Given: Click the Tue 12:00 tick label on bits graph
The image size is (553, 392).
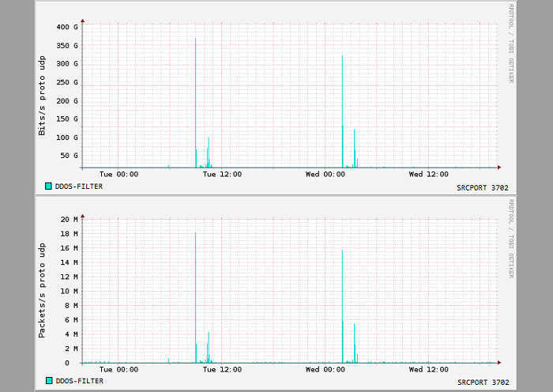Looking at the screenshot, I should [x=222, y=175].
